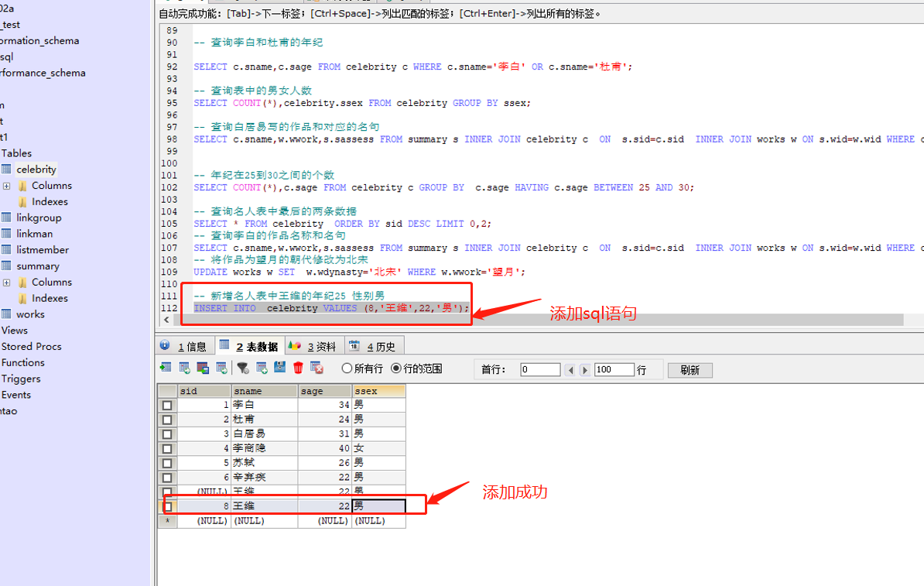This screenshot has height=586, width=924.
Task: Click the sname cell 李商隐
Action: click(264, 449)
